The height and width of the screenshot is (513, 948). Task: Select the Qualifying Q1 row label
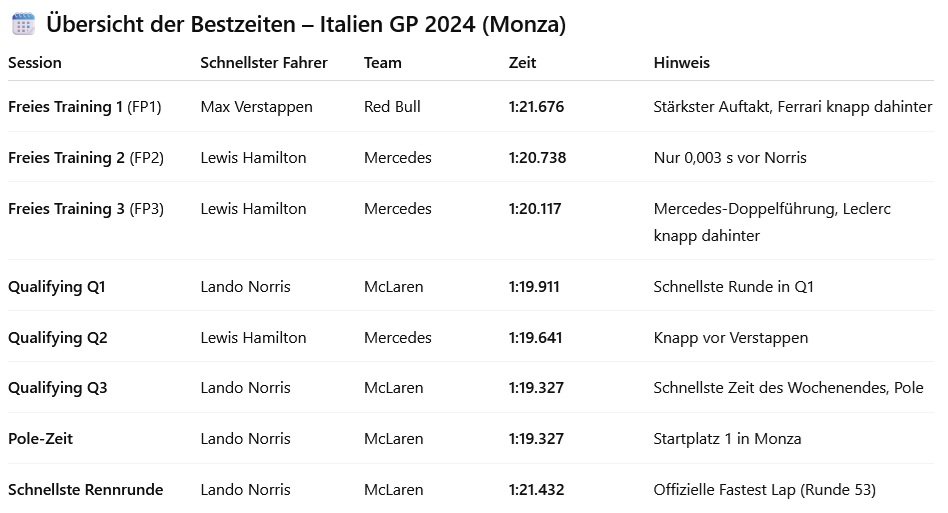pyautogui.click(x=57, y=287)
